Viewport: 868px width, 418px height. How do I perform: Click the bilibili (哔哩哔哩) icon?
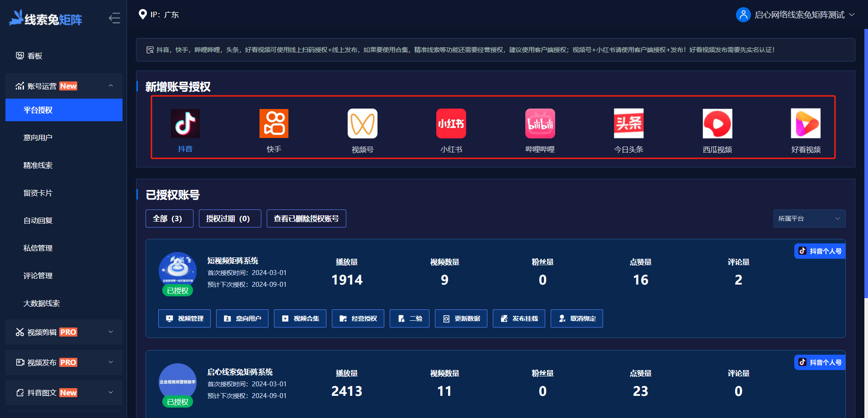(540, 123)
